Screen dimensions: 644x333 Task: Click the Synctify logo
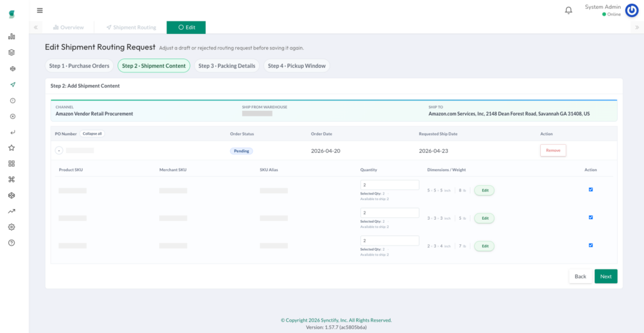point(12,14)
